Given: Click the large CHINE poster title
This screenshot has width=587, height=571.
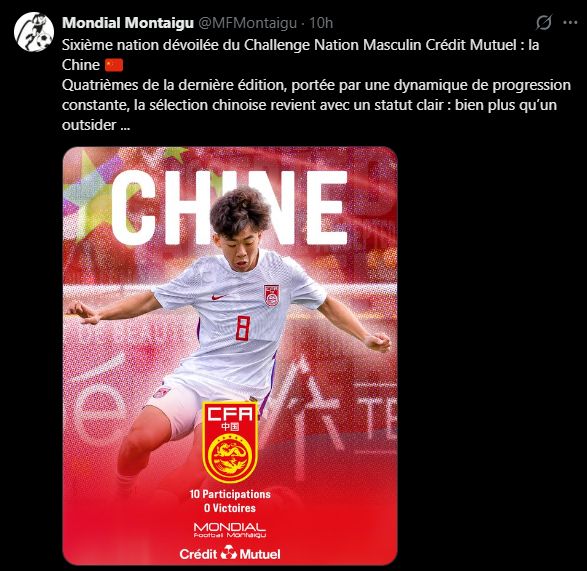Looking at the screenshot, I should pos(230,207).
